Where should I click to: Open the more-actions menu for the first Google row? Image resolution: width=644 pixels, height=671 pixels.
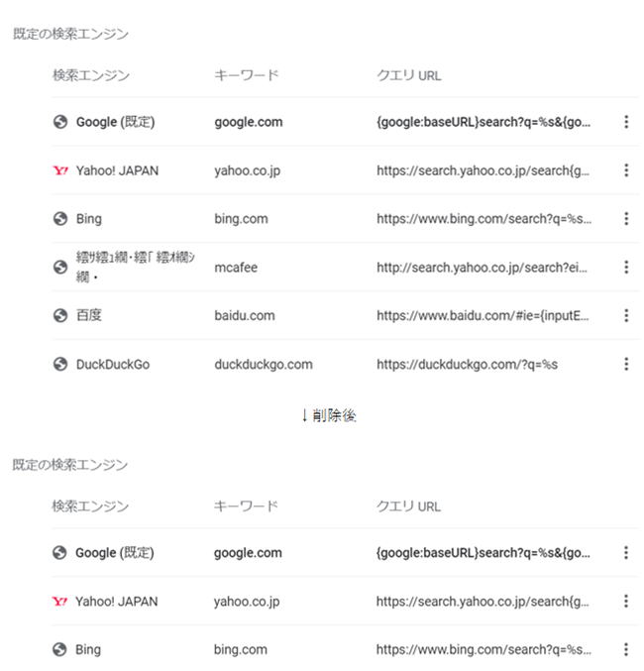(626, 122)
